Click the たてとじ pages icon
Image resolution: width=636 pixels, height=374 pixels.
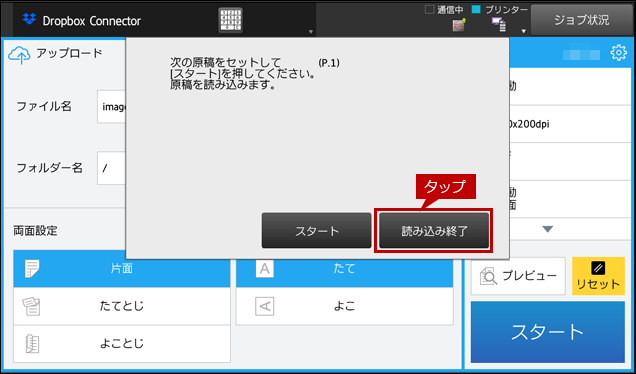32,306
